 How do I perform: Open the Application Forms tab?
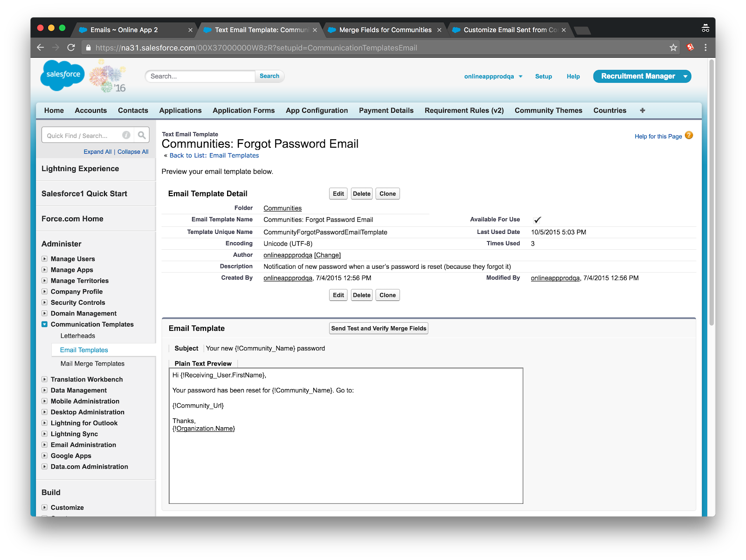(x=244, y=110)
